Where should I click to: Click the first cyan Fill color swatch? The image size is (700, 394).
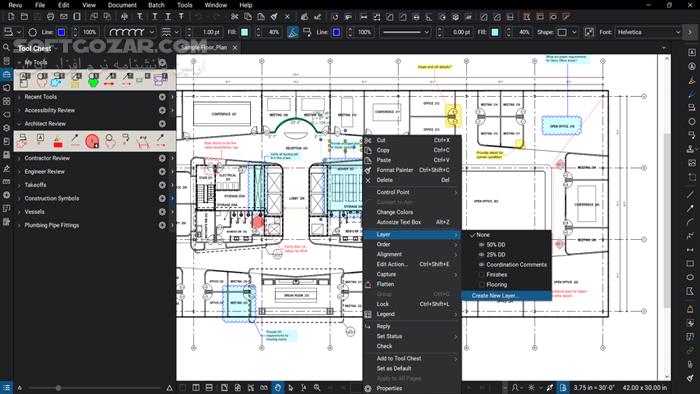245,32
